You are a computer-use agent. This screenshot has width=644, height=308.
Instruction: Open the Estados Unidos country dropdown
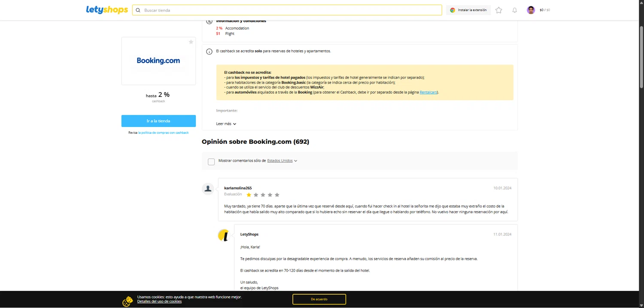coord(282,161)
